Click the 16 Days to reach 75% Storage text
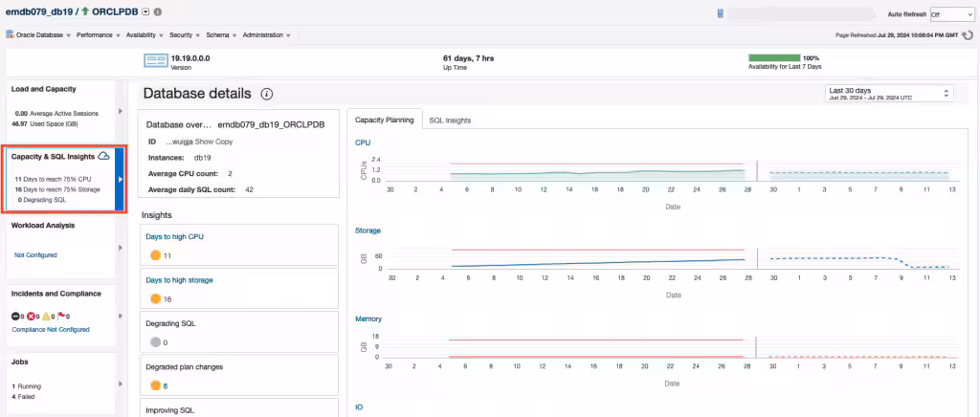The image size is (980, 417). pos(57,189)
